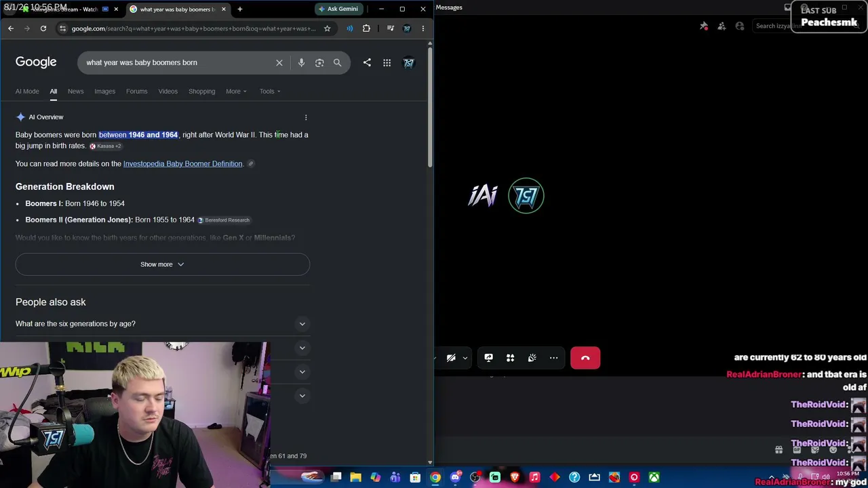Add friends to the Discord DM
Screen dimensions: 868x488
pyautogui.click(x=722, y=26)
